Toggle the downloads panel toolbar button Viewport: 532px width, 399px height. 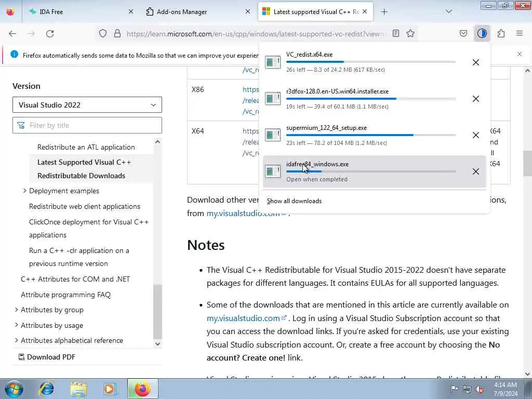coord(482,33)
